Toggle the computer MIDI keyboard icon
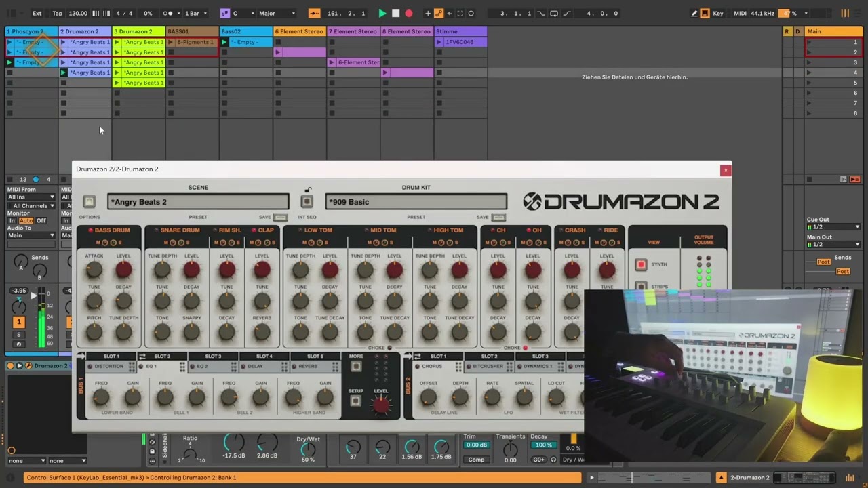Image resolution: width=868 pixels, height=488 pixels. pyautogui.click(x=705, y=13)
